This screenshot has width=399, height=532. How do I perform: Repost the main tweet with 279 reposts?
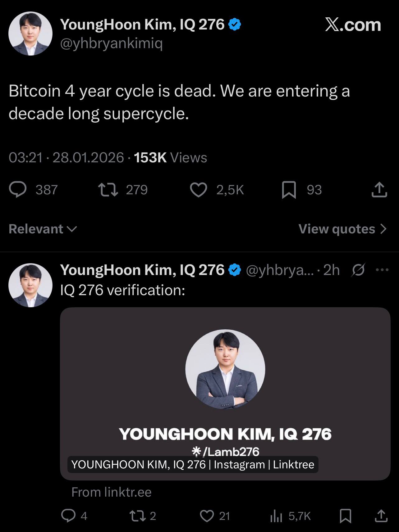(x=108, y=190)
